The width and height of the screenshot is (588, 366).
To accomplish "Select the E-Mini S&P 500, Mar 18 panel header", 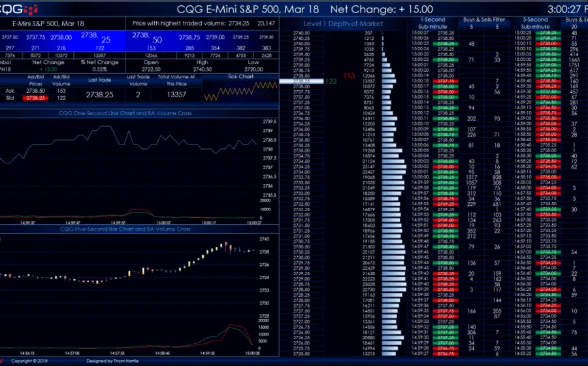I will pyautogui.click(x=48, y=24).
